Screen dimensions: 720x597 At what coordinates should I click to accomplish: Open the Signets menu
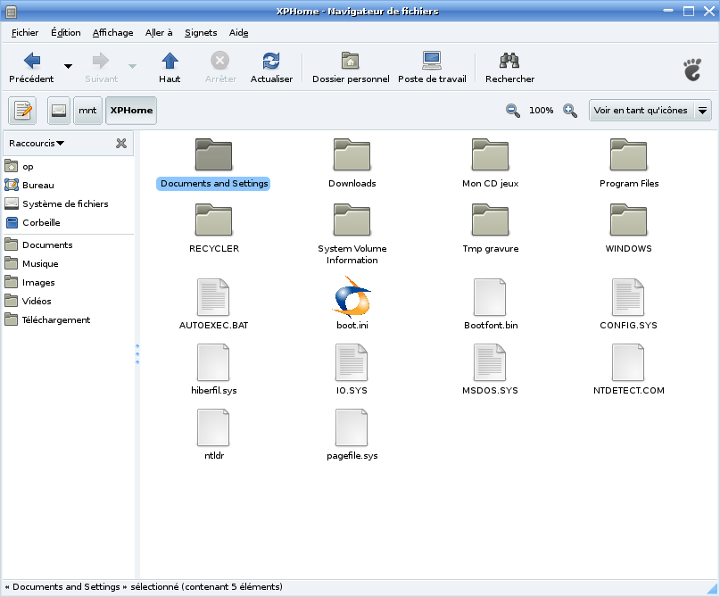tap(201, 33)
